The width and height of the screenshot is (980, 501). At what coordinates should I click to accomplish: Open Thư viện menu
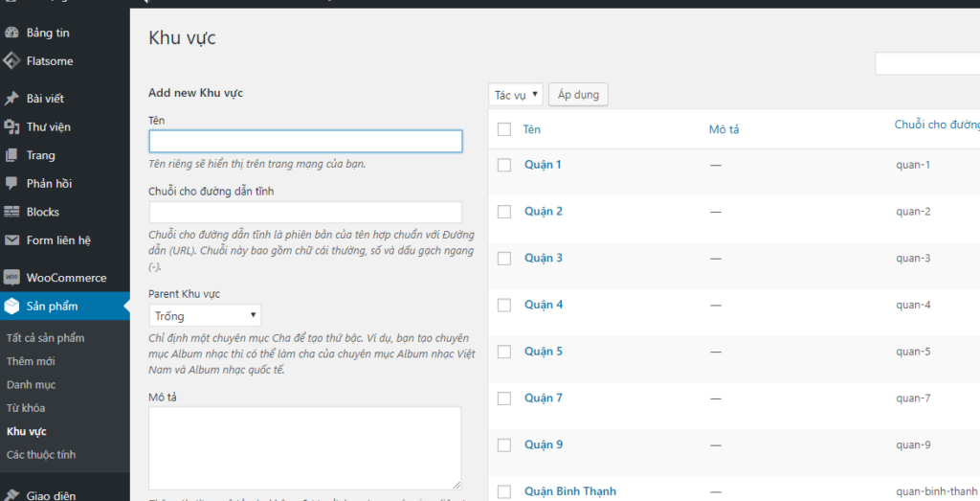pyautogui.click(x=48, y=127)
